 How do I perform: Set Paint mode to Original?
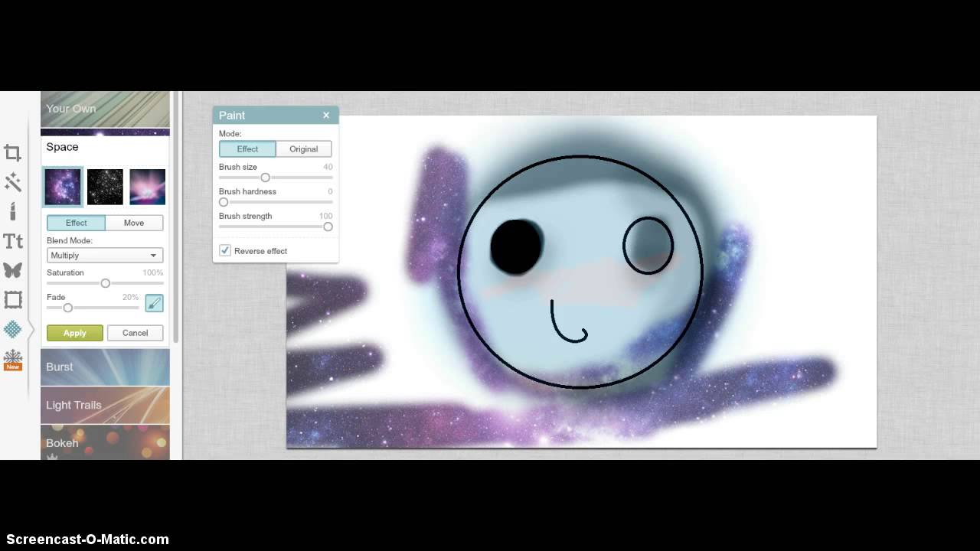point(304,148)
